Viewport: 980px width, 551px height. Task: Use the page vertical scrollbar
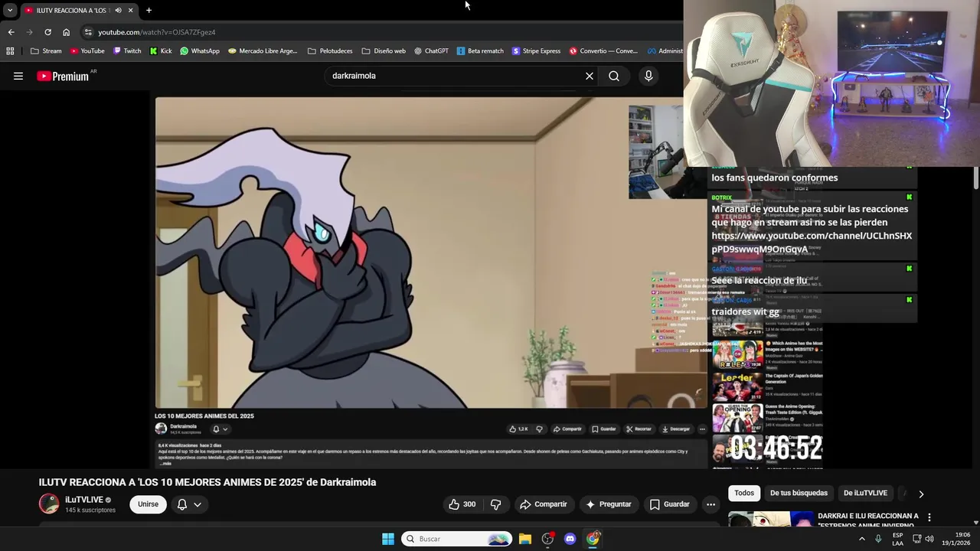pos(976,178)
